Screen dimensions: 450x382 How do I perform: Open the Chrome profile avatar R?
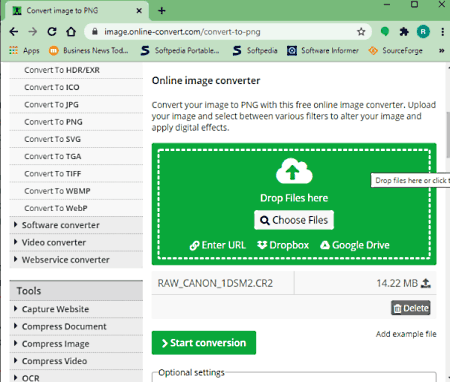(x=423, y=32)
